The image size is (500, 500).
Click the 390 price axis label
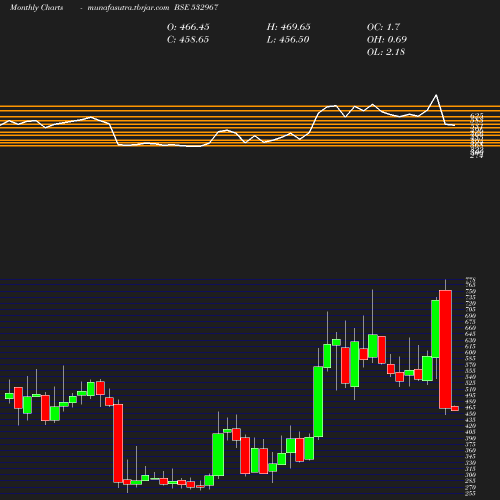tap(470, 438)
